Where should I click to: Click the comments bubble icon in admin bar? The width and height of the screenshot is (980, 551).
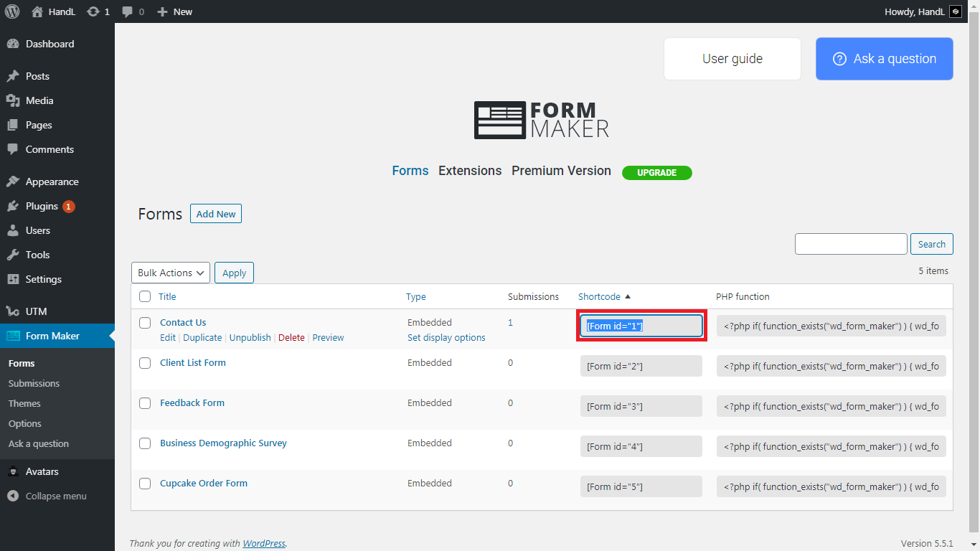(x=127, y=11)
